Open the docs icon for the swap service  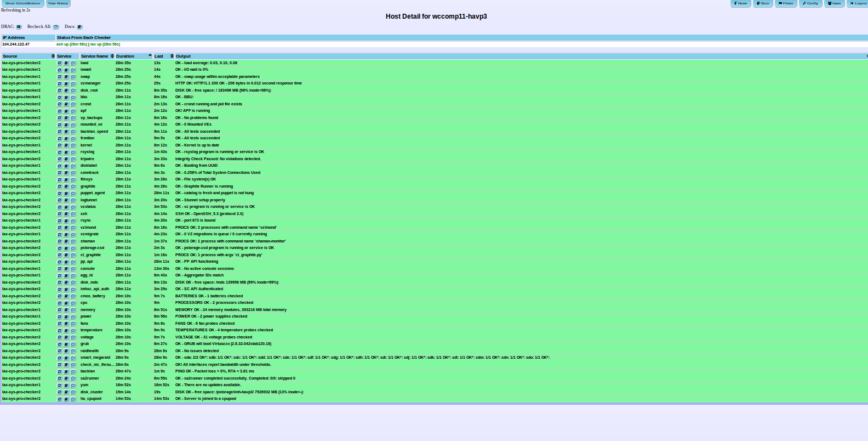[66, 77]
